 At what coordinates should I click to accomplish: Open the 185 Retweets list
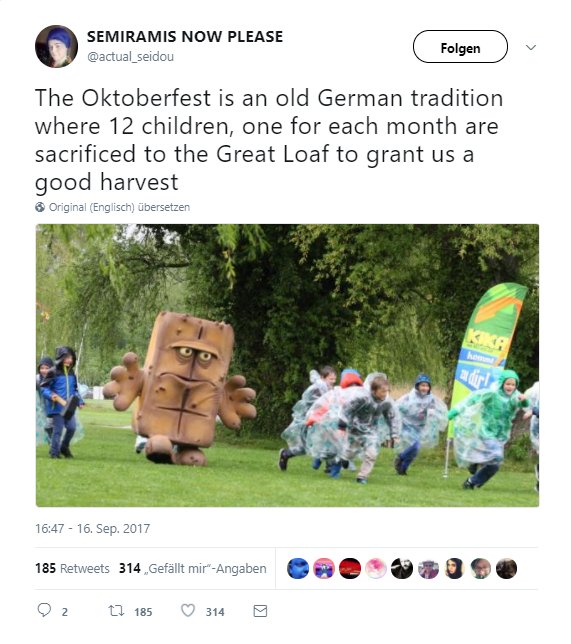click(72, 568)
